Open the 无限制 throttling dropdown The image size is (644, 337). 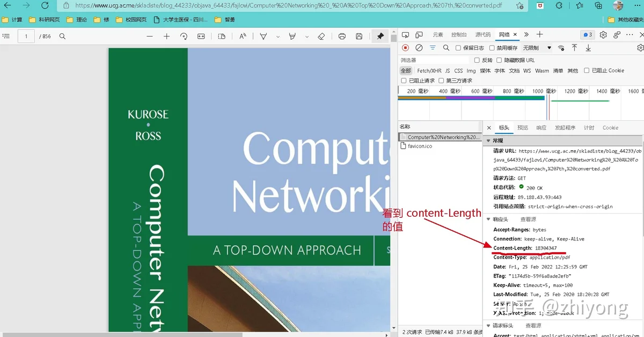point(537,48)
